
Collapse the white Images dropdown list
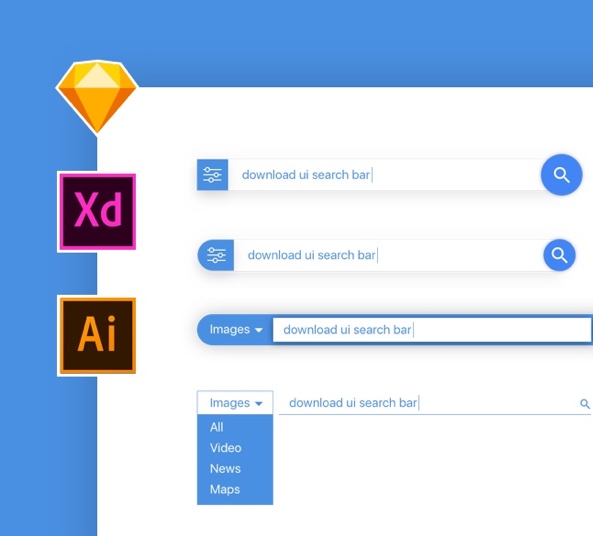(235, 403)
